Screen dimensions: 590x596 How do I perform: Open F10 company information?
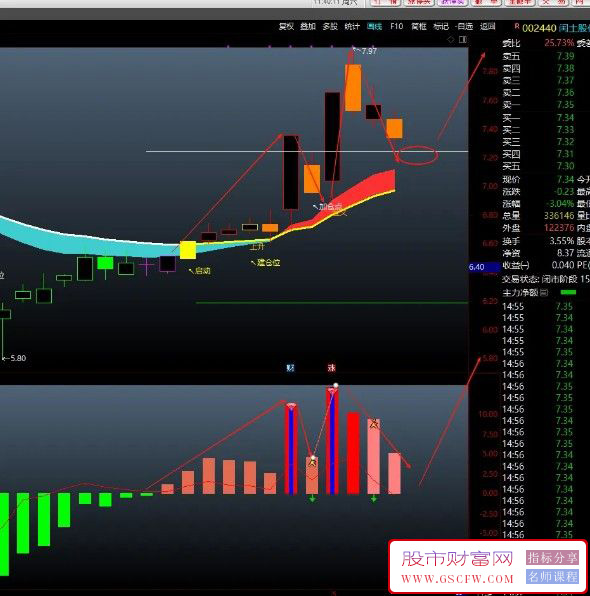[x=397, y=26]
